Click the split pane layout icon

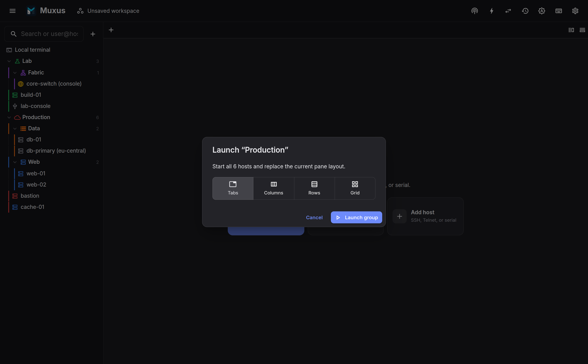pyautogui.click(x=571, y=30)
